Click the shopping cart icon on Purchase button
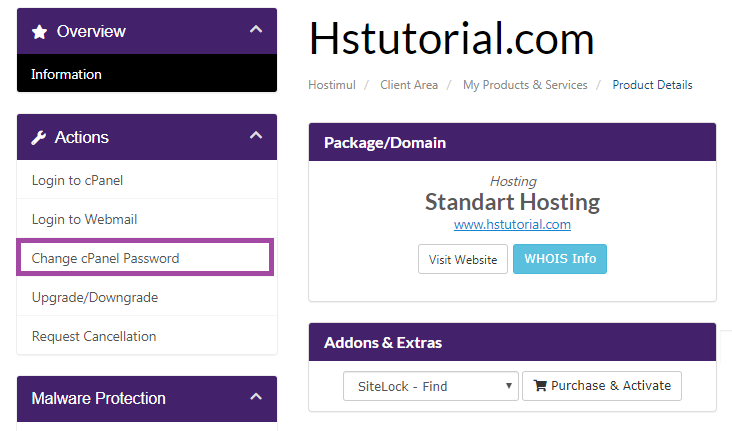The image size is (732, 431). pyautogui.click(x=539, y=386)
